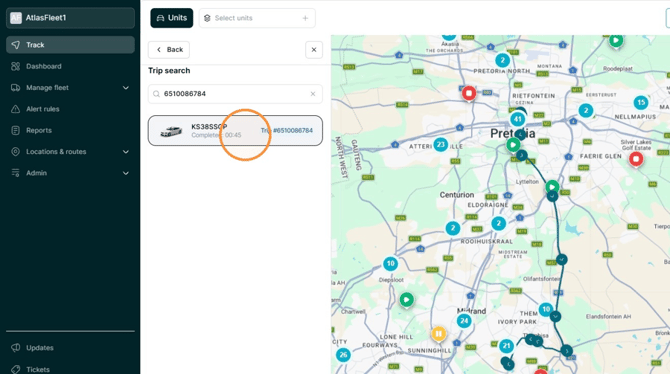The width and height of the screenshot is (670, 374).
Task: Open the cluster of 26 at map edge
Action: pyautogui.click(x=343, y=355)
